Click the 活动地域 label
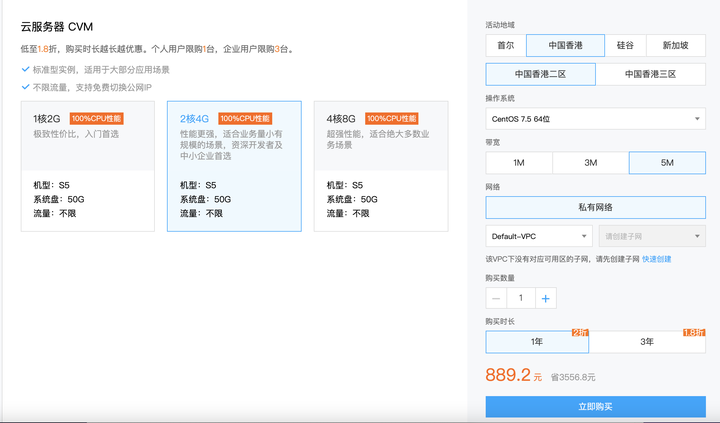This screenshot has width=720, height=423. [500, 25]
